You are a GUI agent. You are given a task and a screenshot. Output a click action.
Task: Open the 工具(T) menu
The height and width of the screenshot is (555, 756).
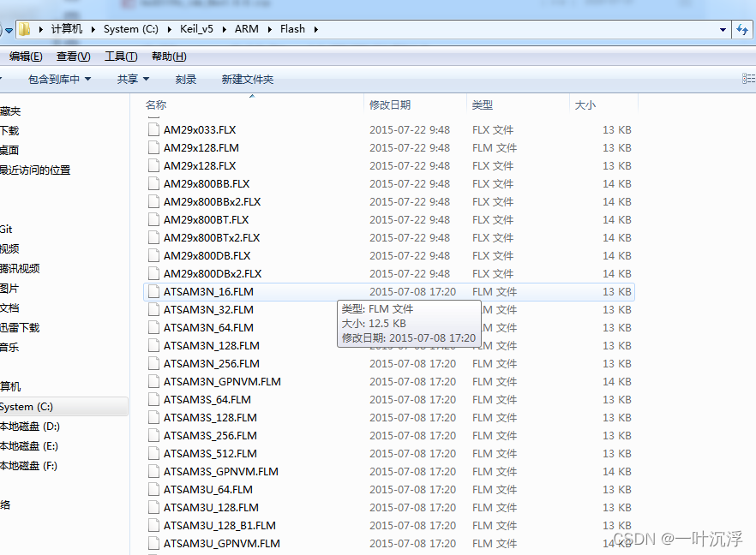[121, 57]
